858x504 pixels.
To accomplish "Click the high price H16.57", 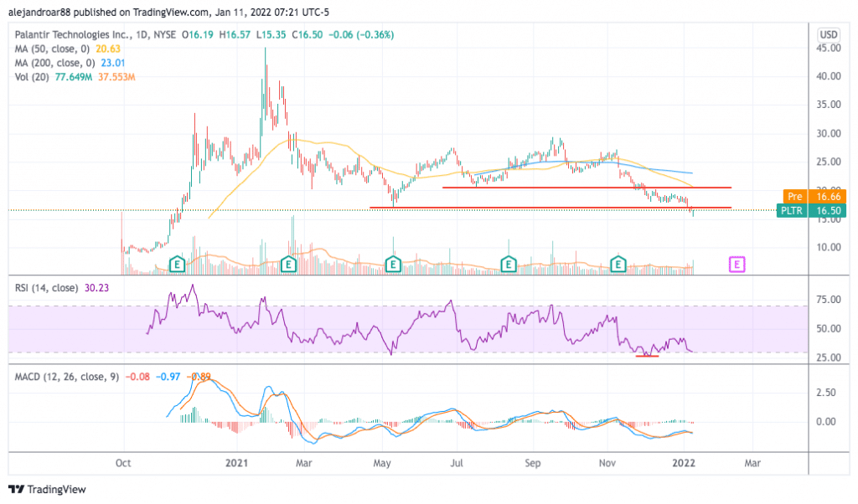I will point(235,34).
